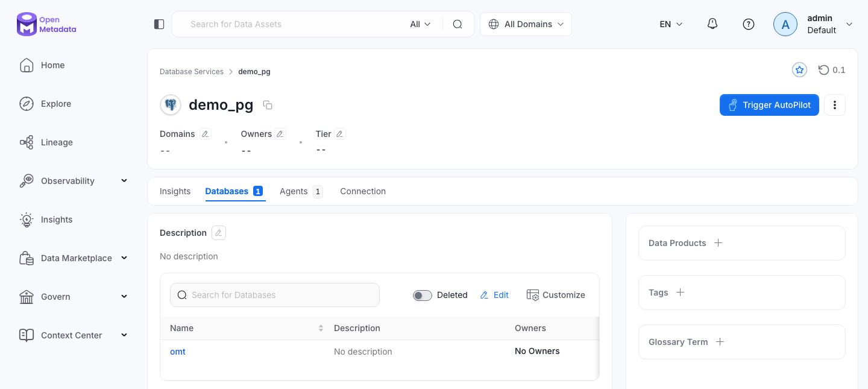868x389 pixels.
Task: Open the Agents tab
Action: pos(301,191)
